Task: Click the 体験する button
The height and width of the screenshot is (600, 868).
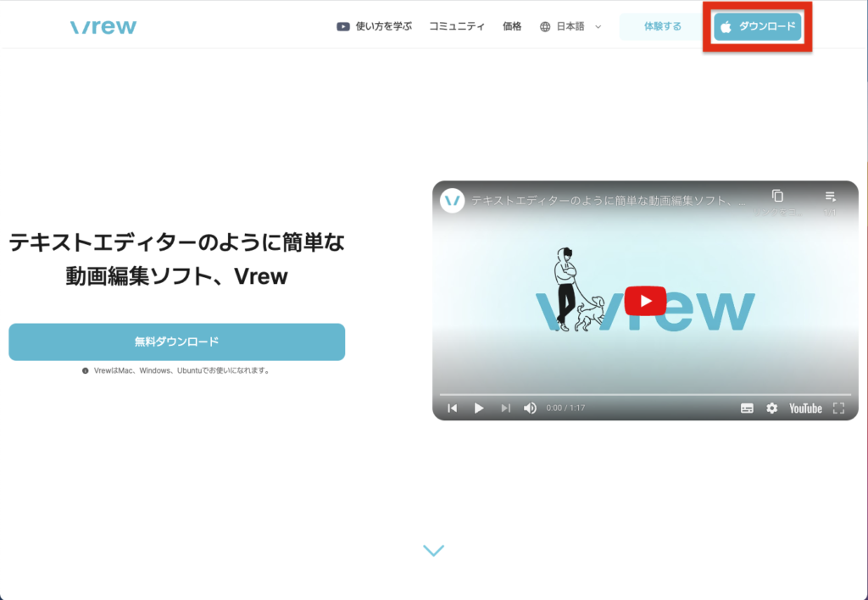Action: click(x=662, y=26)
